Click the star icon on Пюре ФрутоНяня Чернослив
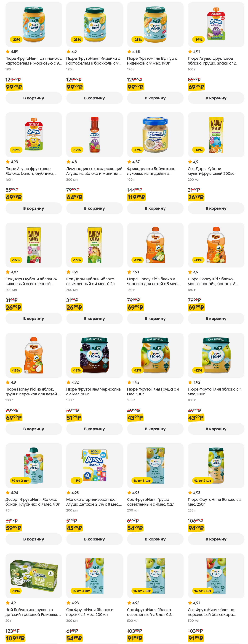This screenshot has height=644, width=248. (x=68, y=382)
